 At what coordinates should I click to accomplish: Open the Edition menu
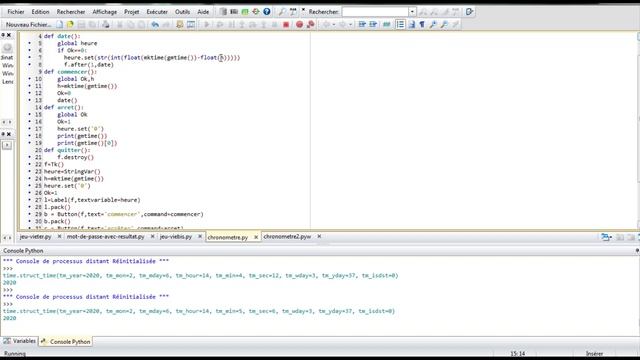pyautogui.click(x=40, y=12)
